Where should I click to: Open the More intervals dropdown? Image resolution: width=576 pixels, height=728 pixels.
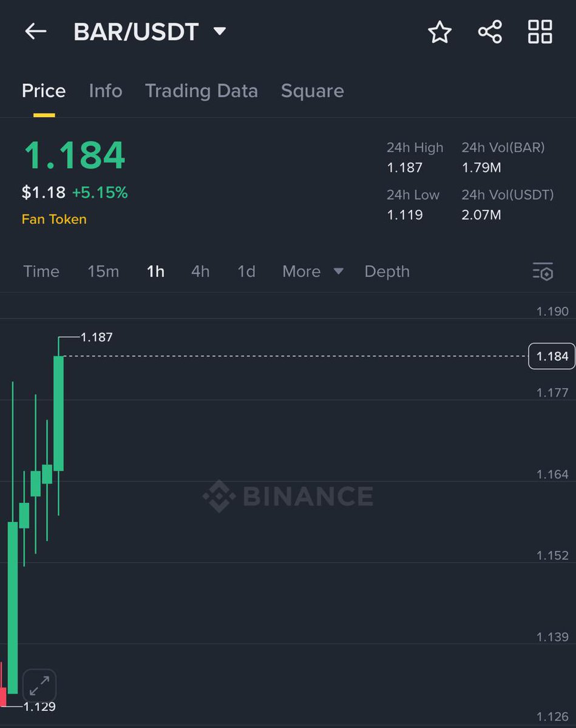pyautogui.click(x=313, y=271)
